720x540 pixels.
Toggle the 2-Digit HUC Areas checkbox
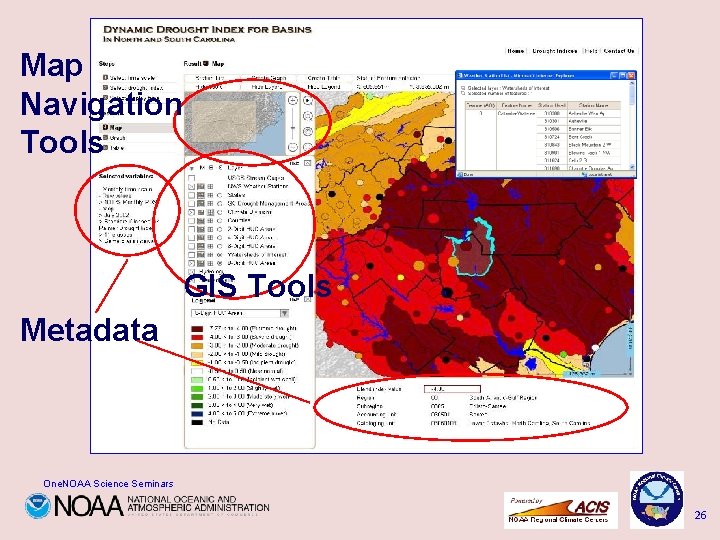click(191, 229)
